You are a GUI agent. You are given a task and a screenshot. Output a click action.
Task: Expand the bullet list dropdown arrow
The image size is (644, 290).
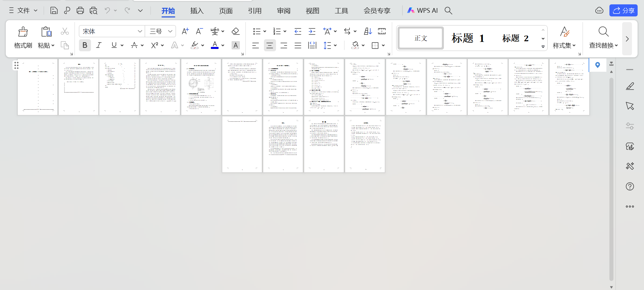coord(265,32)
